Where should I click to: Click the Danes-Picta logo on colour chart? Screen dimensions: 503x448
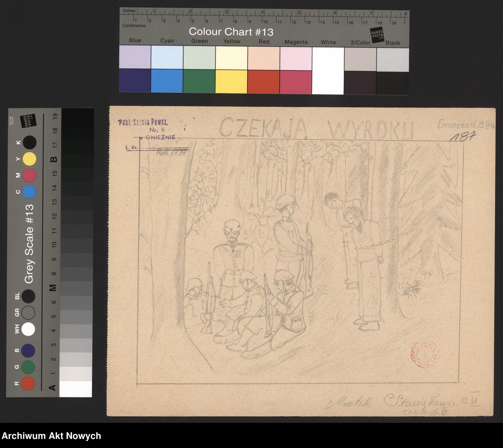tap(377, 36)
